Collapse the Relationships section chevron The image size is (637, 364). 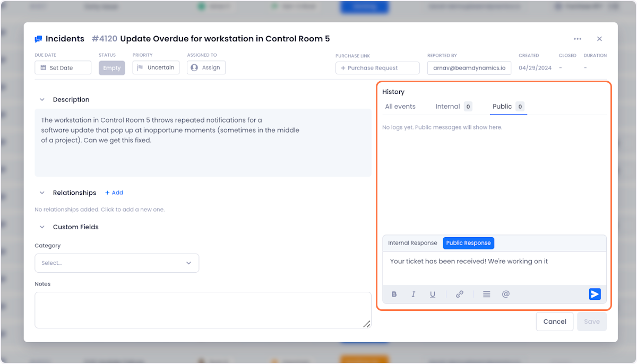pos(42,193)
